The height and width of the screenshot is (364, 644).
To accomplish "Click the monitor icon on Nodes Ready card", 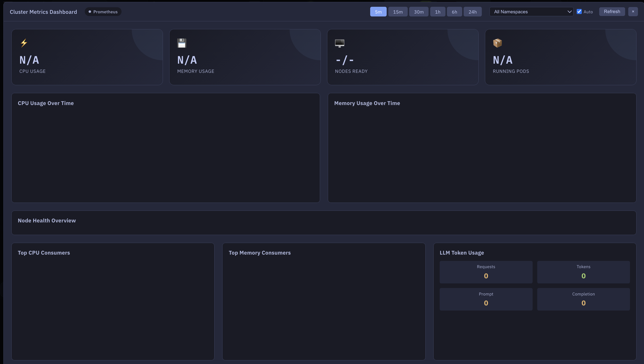I will tap(339, 43).
